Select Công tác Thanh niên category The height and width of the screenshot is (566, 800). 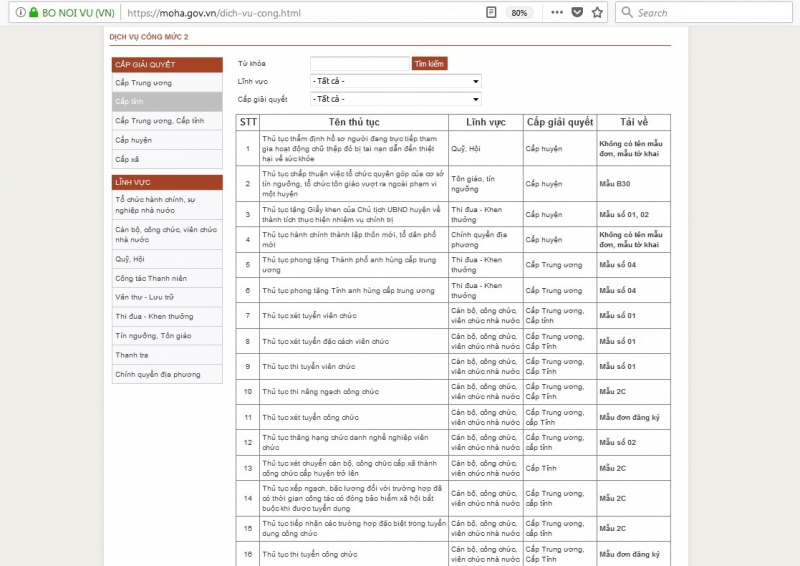pyautogui.click(x=153, y=278)
